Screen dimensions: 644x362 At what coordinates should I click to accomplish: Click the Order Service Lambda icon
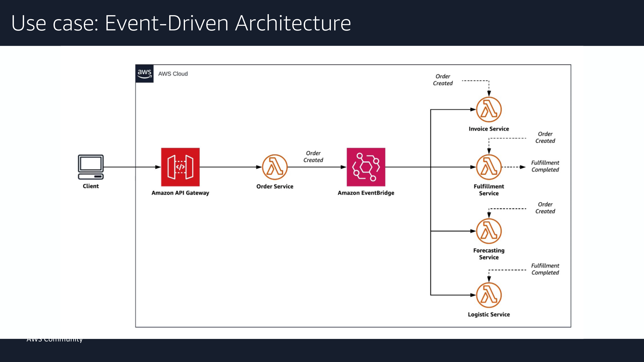coord(275,167)
